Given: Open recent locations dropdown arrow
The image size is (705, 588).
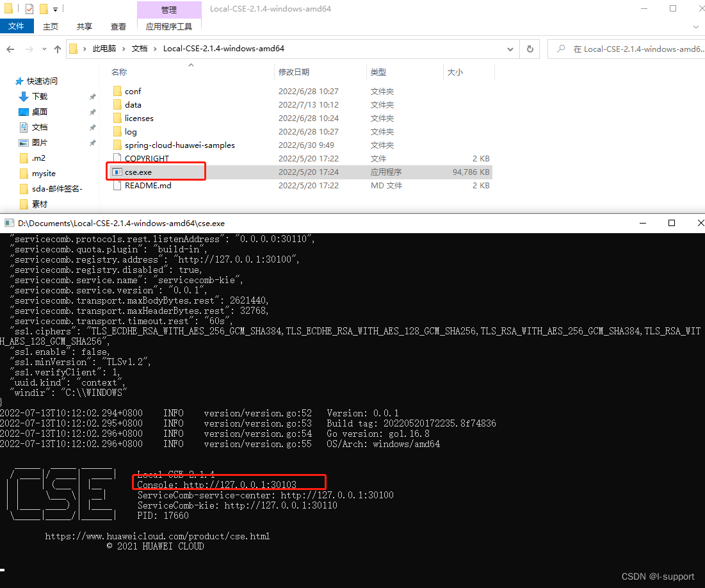Looking at the screenshot, I should pos(44,49).
